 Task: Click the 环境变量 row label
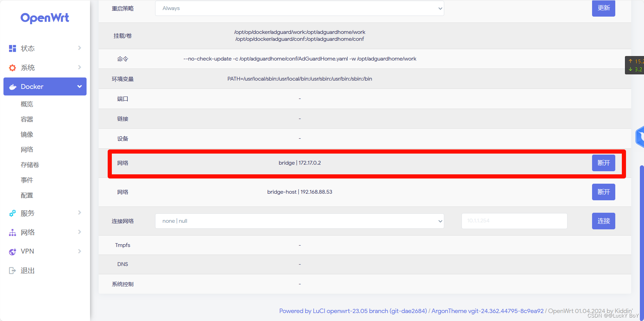(123, 79)
